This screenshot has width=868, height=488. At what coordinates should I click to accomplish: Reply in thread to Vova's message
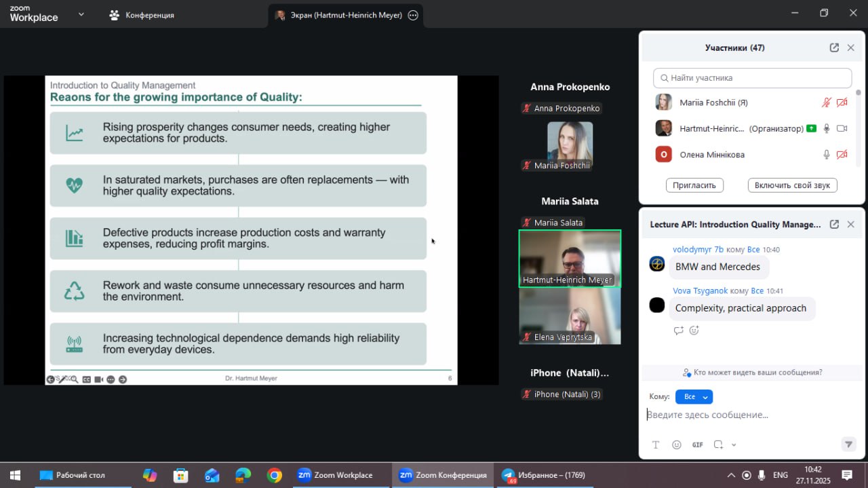678,331
